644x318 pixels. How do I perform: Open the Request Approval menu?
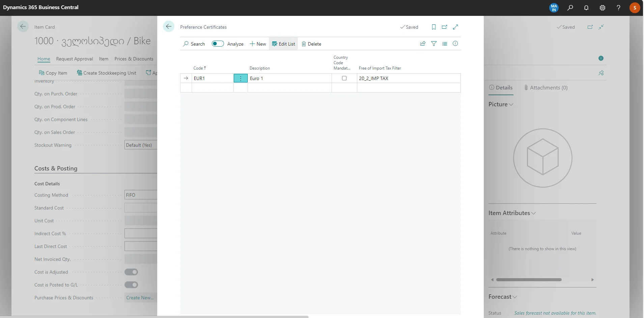click(75, 59)
